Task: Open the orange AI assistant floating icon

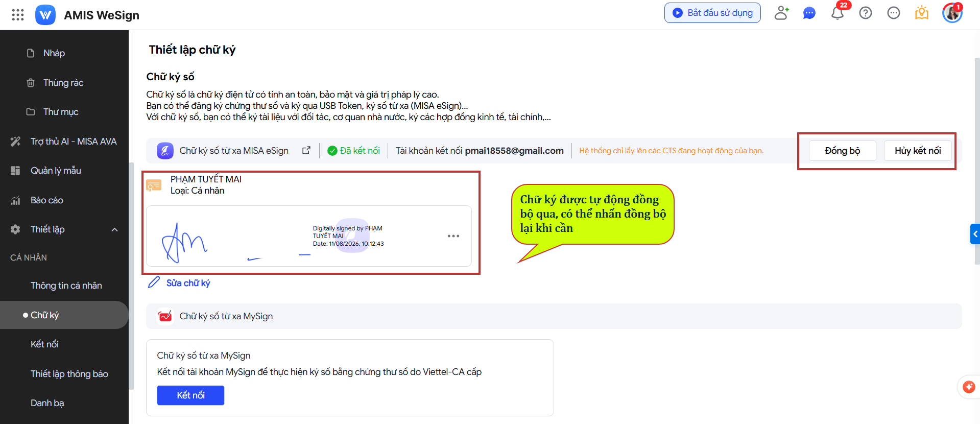Action: 969,387
